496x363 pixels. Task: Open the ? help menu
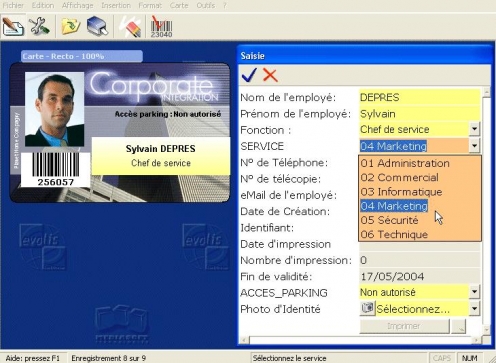[x=225, y=5]
